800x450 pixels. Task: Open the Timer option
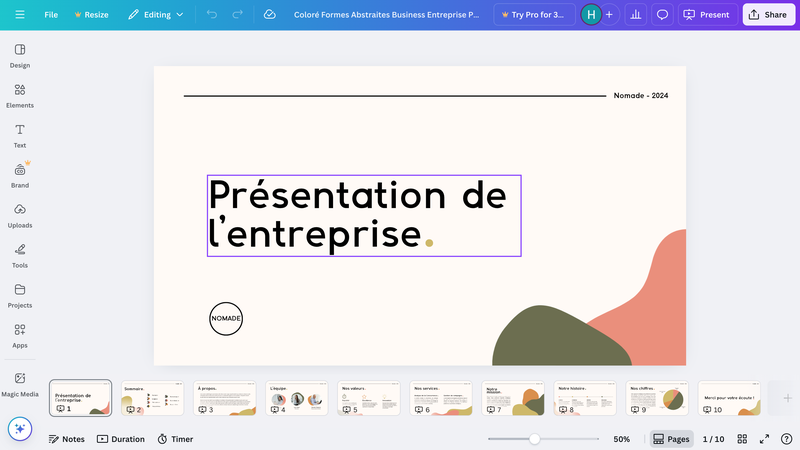[176, 439]
